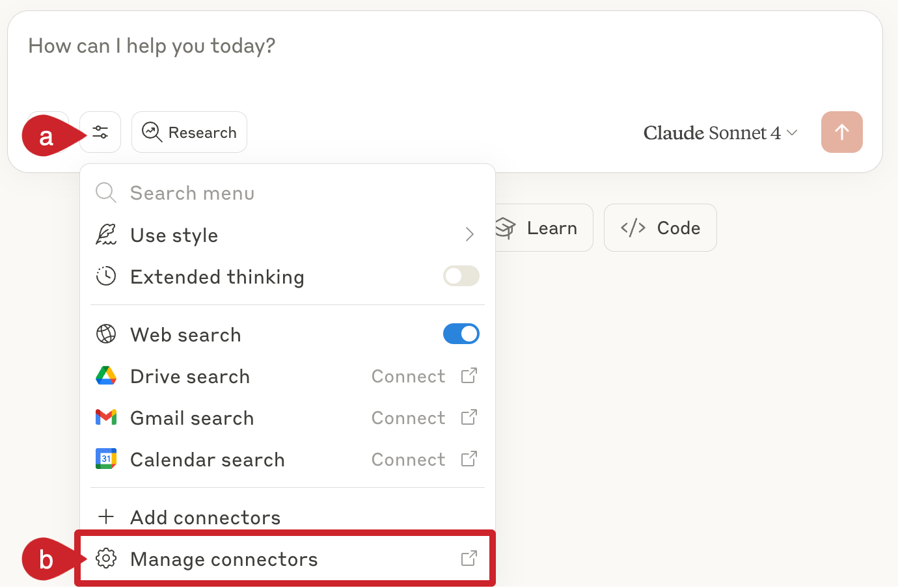The width and height of the screenshot is (898, 588).
Task: Disable the Web search toggle
Action: pos(461,334)
